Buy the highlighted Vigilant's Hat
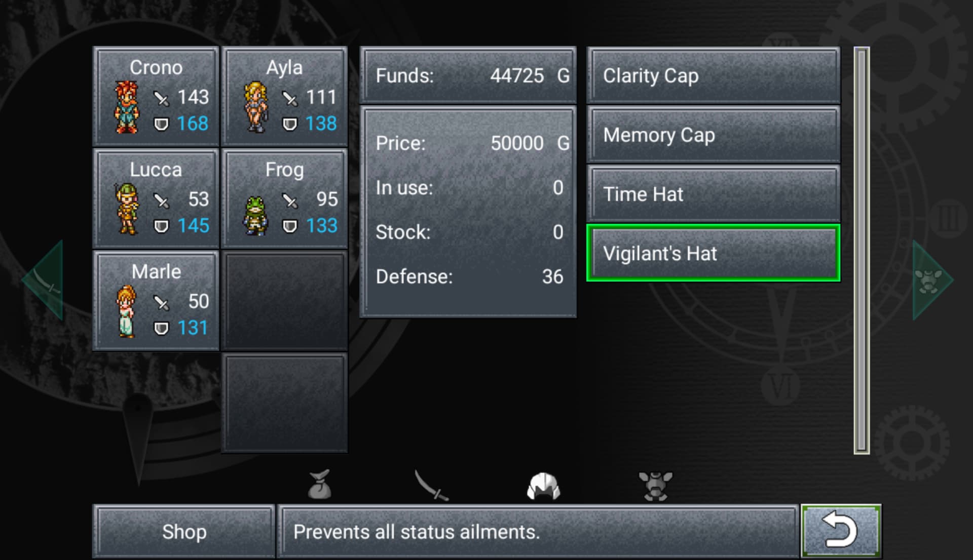Image resolution: width=973 pixels, height=560 pixels. click(x=713, y=253)
